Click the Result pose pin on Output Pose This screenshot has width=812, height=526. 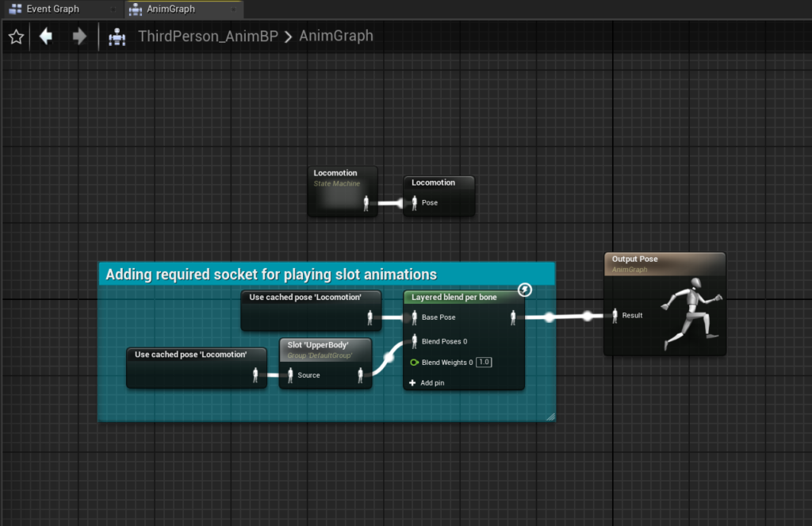point(615,316)
